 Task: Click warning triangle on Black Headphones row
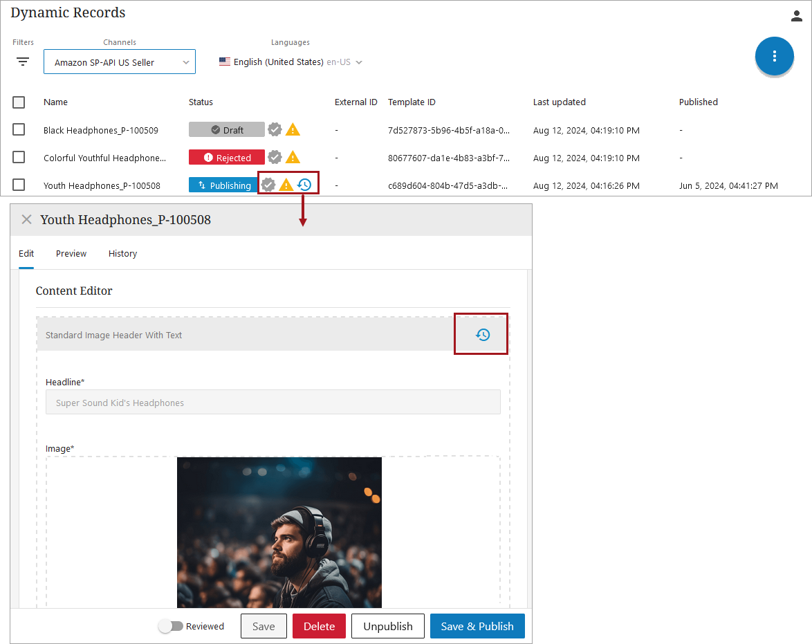pyautogui.click(x=293, y=129)
